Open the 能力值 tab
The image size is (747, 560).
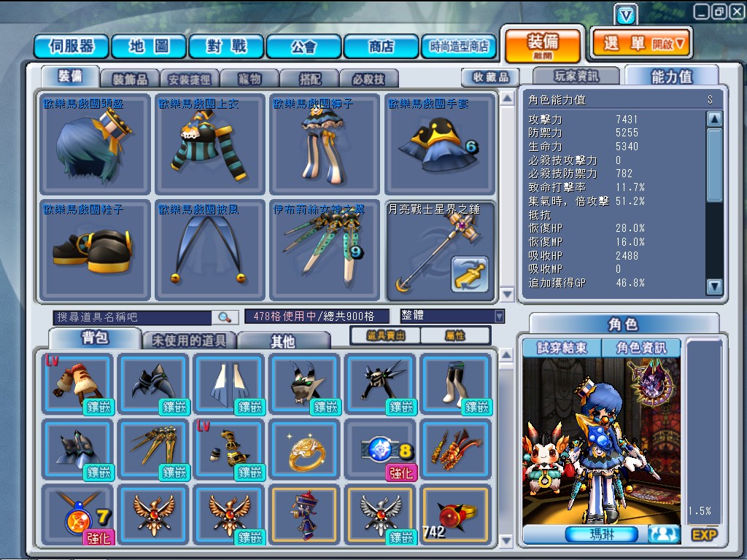point(672,76)
